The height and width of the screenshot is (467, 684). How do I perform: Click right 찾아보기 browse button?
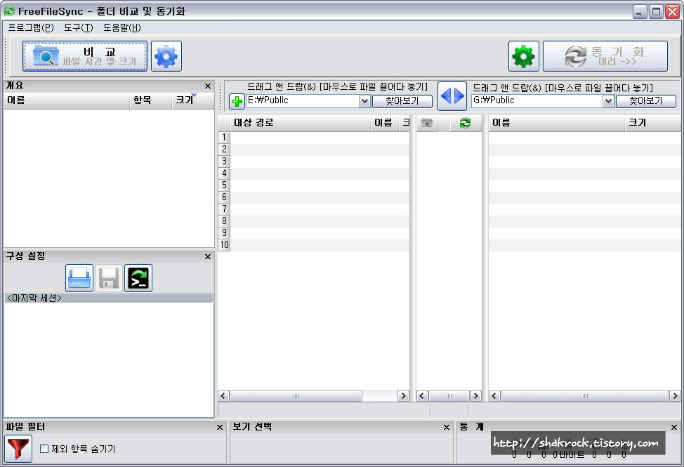point(646,101)
